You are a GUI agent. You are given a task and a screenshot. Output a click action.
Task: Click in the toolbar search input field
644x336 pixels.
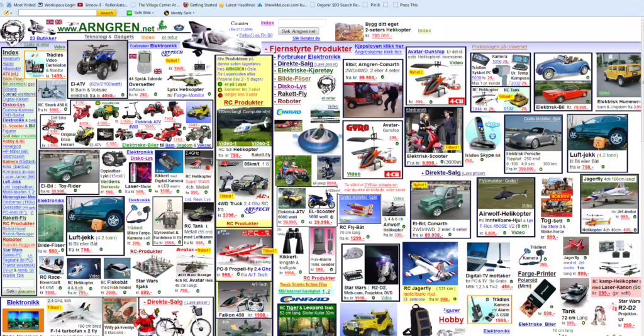click(57, 13)
